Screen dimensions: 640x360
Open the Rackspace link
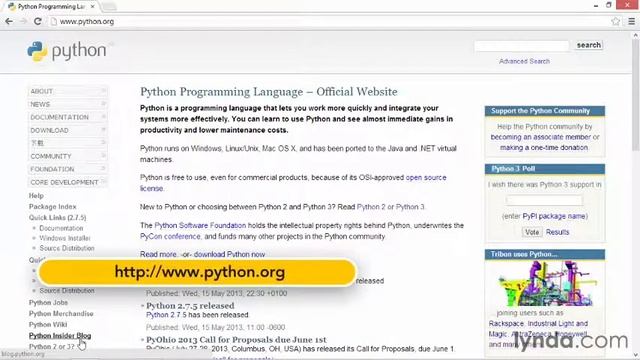(506, 323)
